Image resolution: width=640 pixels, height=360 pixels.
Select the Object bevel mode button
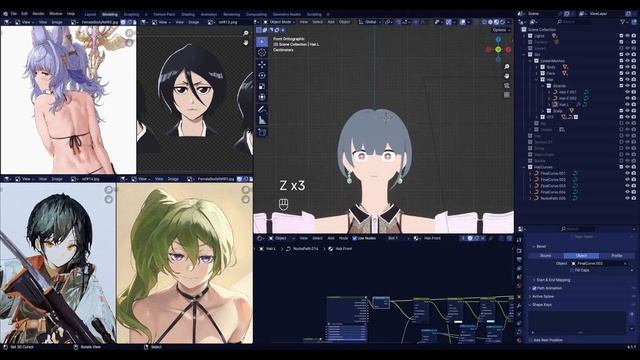click(581, 256)
